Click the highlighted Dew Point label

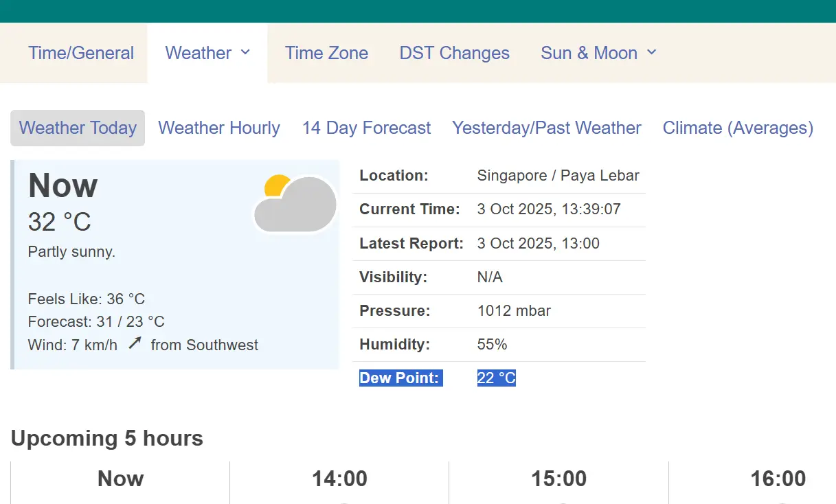pyautogui.click(x=399, y=378)
